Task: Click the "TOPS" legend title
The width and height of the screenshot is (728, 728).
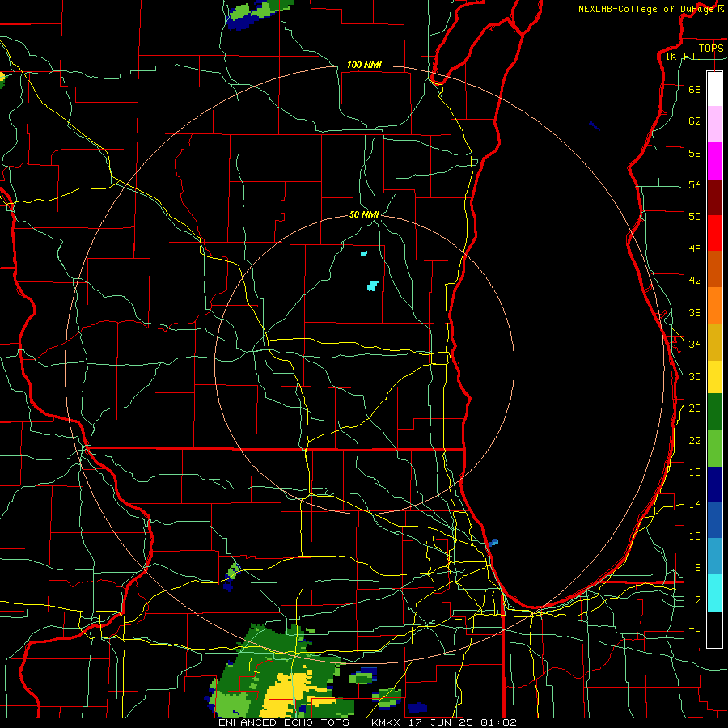Action: click(x=711, y=48)
